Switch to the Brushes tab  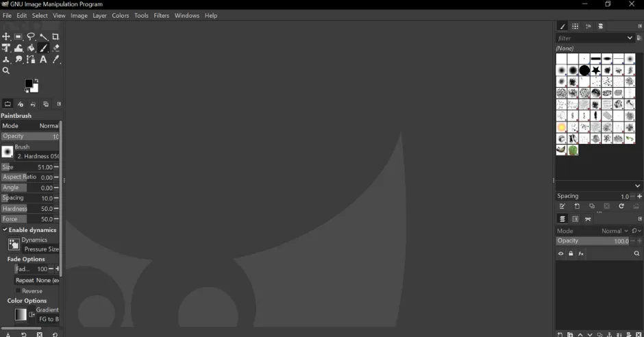tap(562, 26)
